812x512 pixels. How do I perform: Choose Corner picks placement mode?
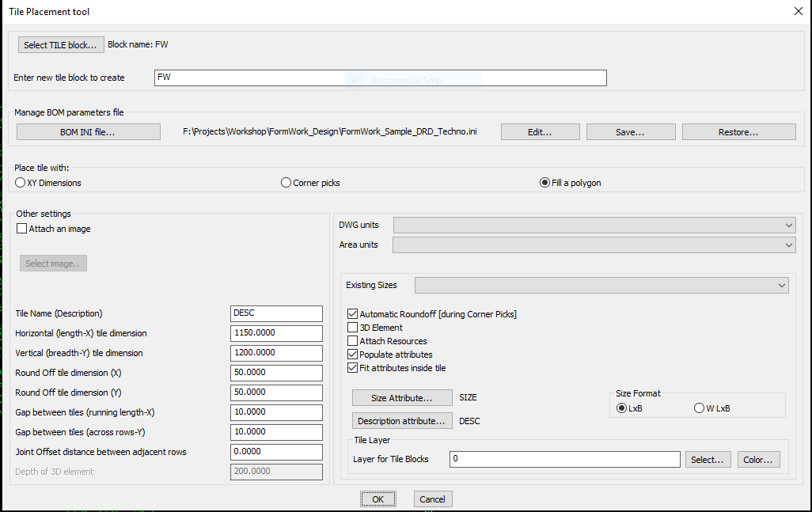pyautogui.click(x=286, y=183)
